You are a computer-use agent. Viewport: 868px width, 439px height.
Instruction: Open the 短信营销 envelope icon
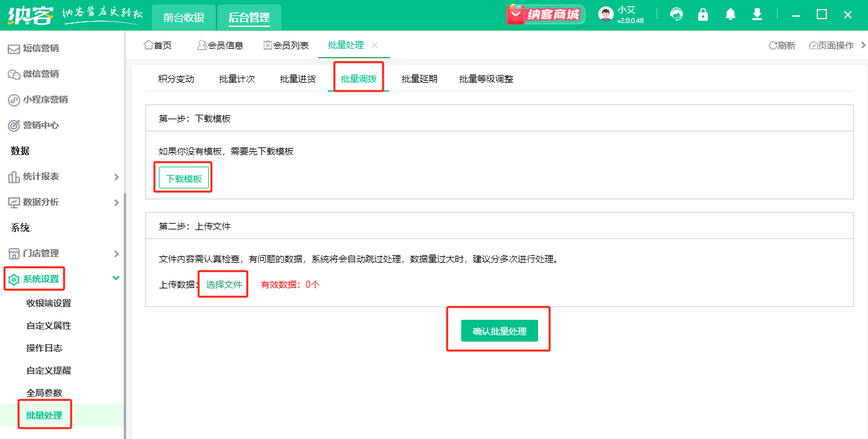click(14, 48)
